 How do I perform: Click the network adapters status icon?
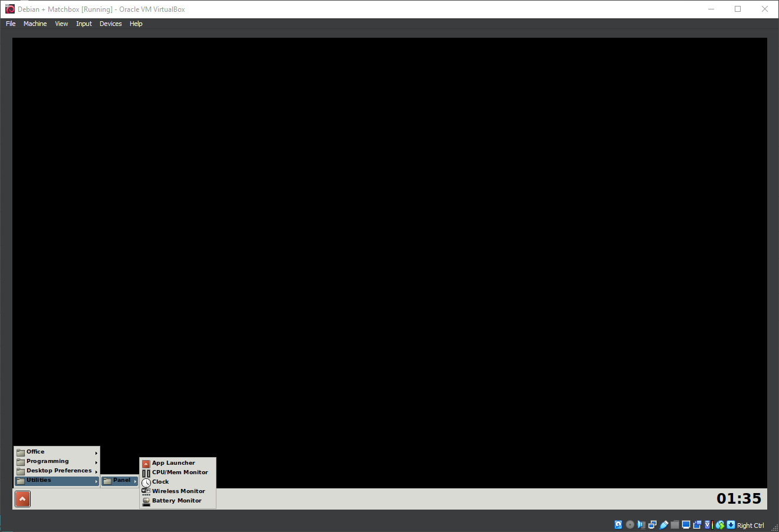coord(652,524)
